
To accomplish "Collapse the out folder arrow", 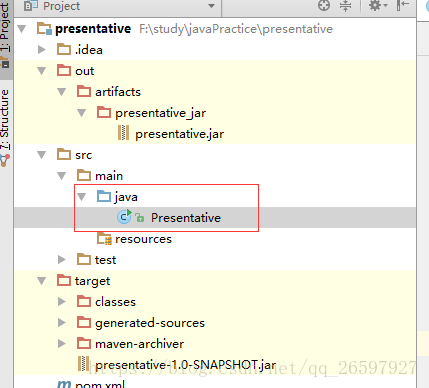I will [x=42, y=71].
